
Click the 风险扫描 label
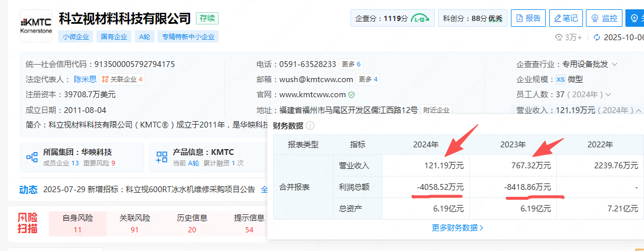(27, 224)
